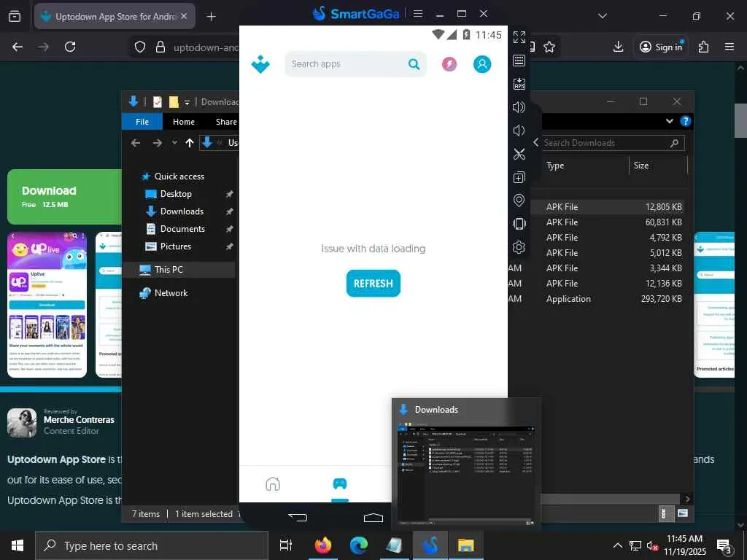The image size is (747, 560).
Task: Open the Explorer recent locations dropdown
Action: (174, 142)
